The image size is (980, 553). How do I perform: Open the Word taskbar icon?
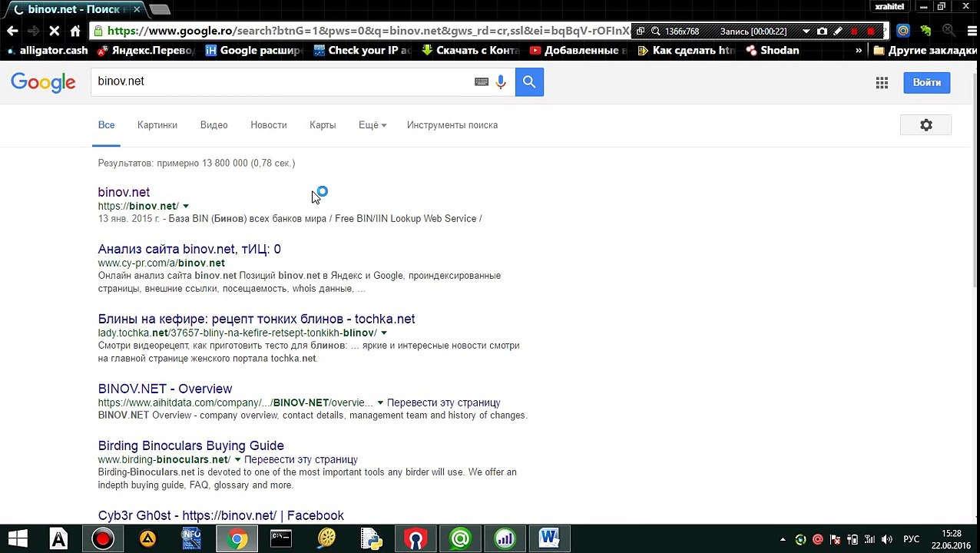(x=548, y=539)
